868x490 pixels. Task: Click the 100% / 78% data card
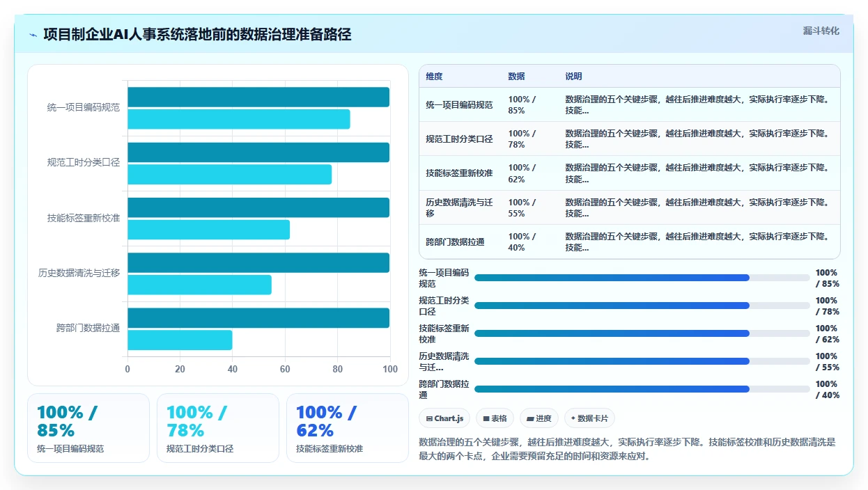point(218,428)
